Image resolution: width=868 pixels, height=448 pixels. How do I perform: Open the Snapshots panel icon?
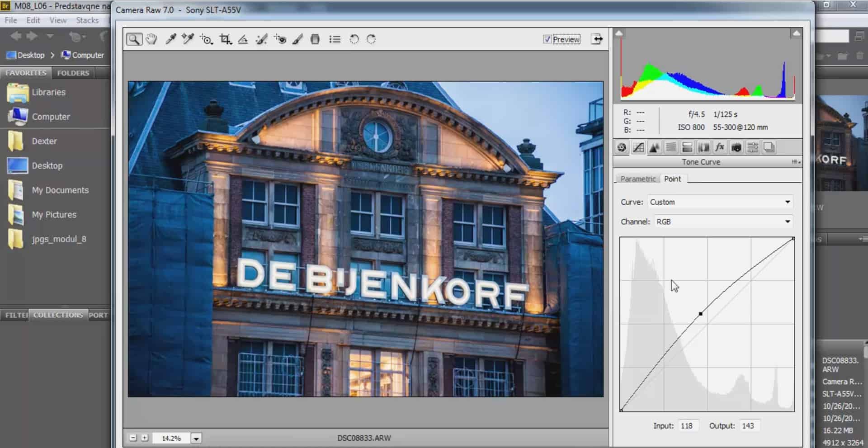[x=769, y=147]
